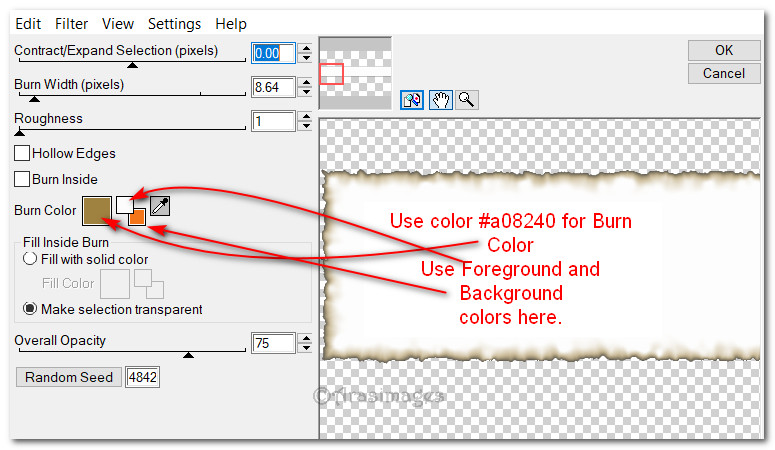Open the Settings menu
This screenshot has height=450, width=775.
pos(174,23)
